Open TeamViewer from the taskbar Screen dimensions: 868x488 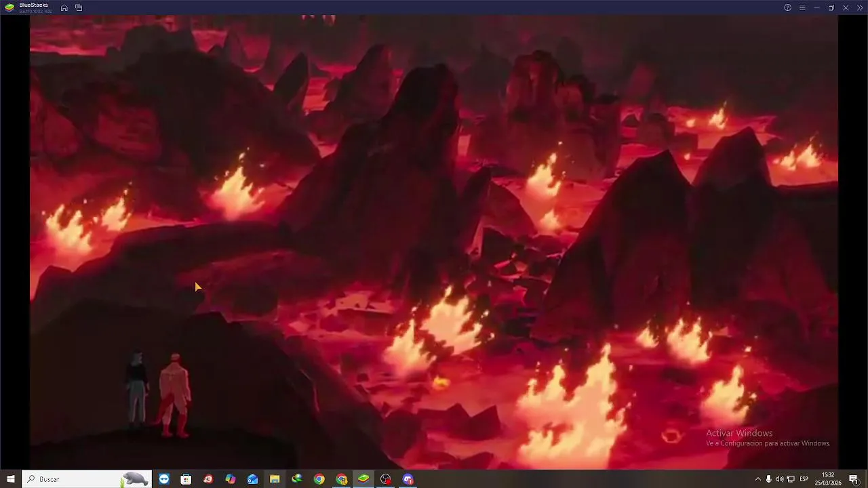[164, 479]
